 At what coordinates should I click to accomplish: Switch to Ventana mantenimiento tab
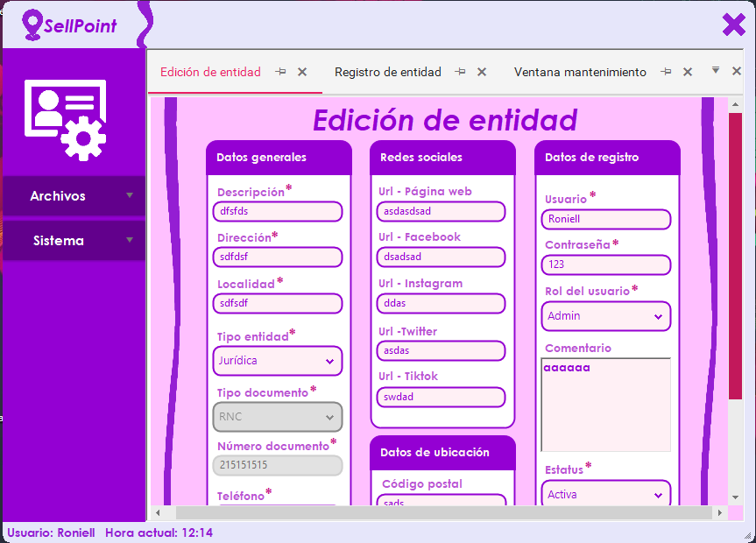[580, 73]
